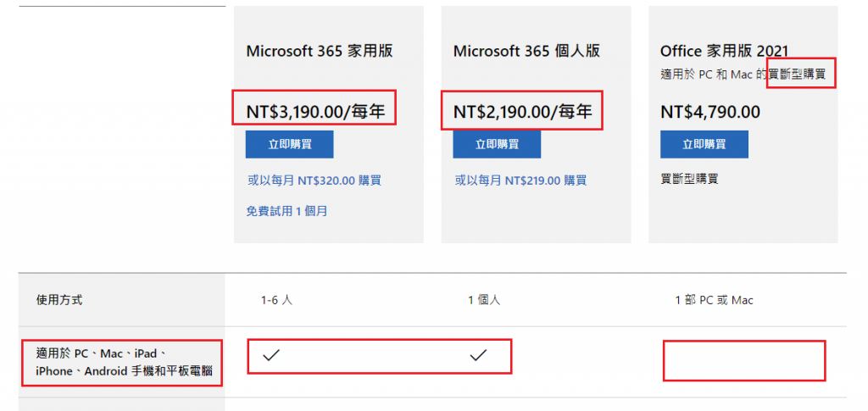Select the Office 家用版 2021 heading
868x411 pixels.
724,51
